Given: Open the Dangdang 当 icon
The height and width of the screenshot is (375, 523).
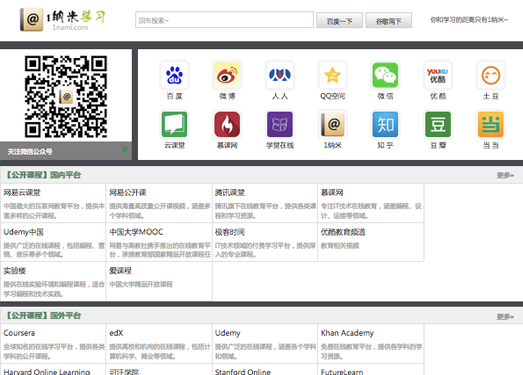Looking at the screenshot, I should click(x=491, y=124).
